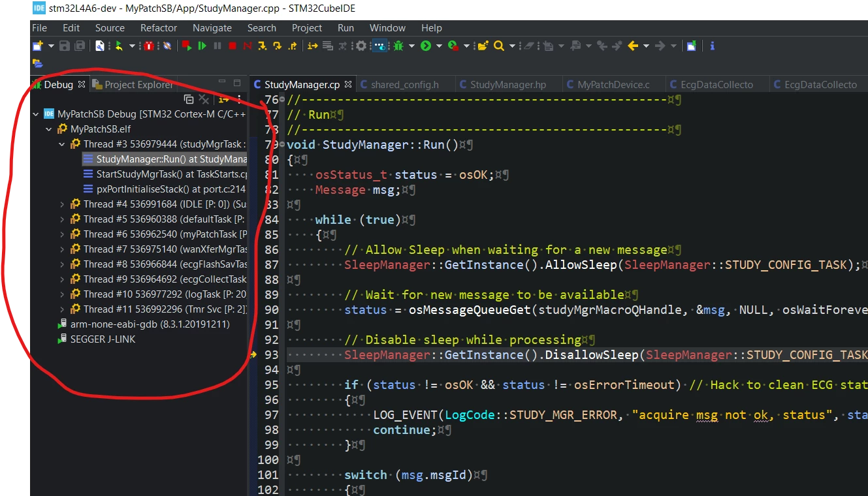Open the Source menu
This screenshot has width=868, height=496.
click(x=110, y=28)
